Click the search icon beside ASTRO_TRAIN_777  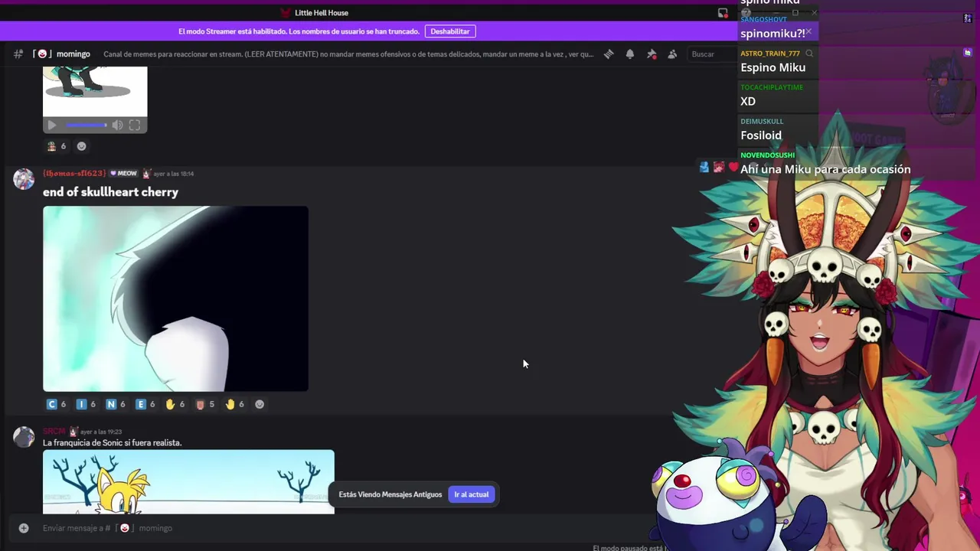click(x=809, y=54)
